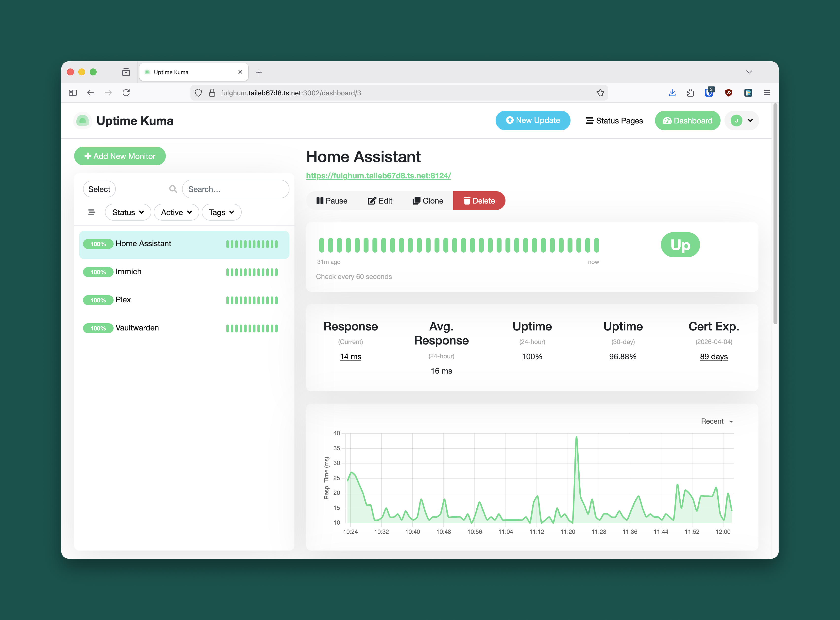Click the search magnifier icon
The height and width of the screenshot is (620, 840).
(173, 189)
